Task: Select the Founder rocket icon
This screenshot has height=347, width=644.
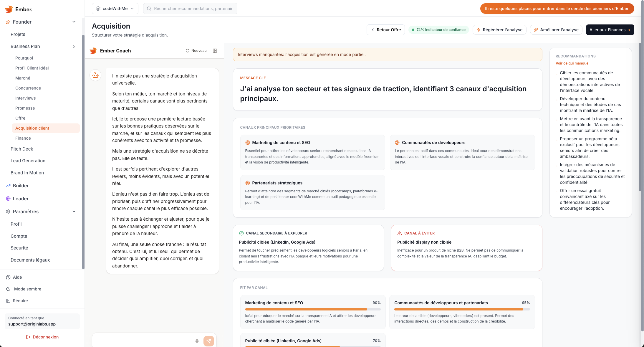Action: point(8,22)
